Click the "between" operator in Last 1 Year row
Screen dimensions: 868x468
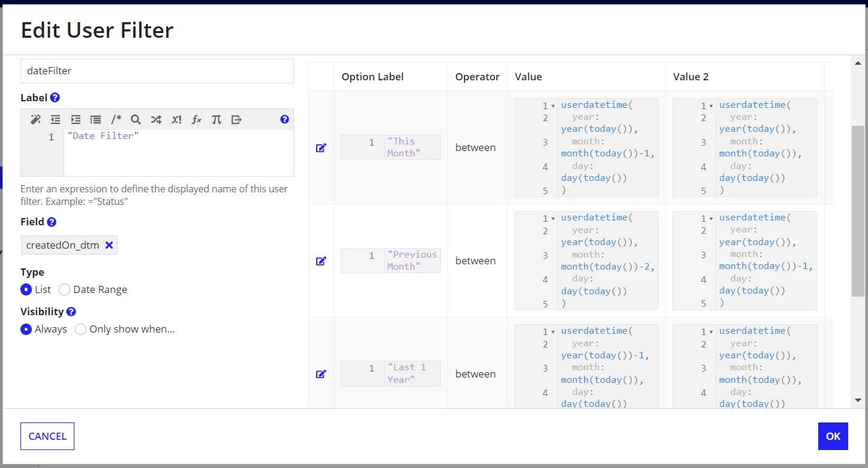(475, 374)
